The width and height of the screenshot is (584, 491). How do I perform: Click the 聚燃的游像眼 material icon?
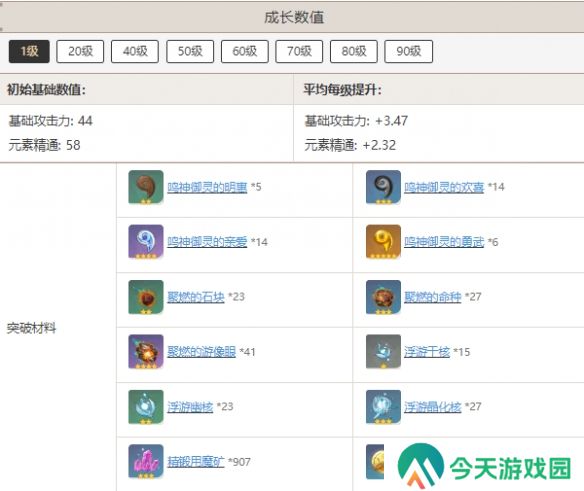coord(146,352)
